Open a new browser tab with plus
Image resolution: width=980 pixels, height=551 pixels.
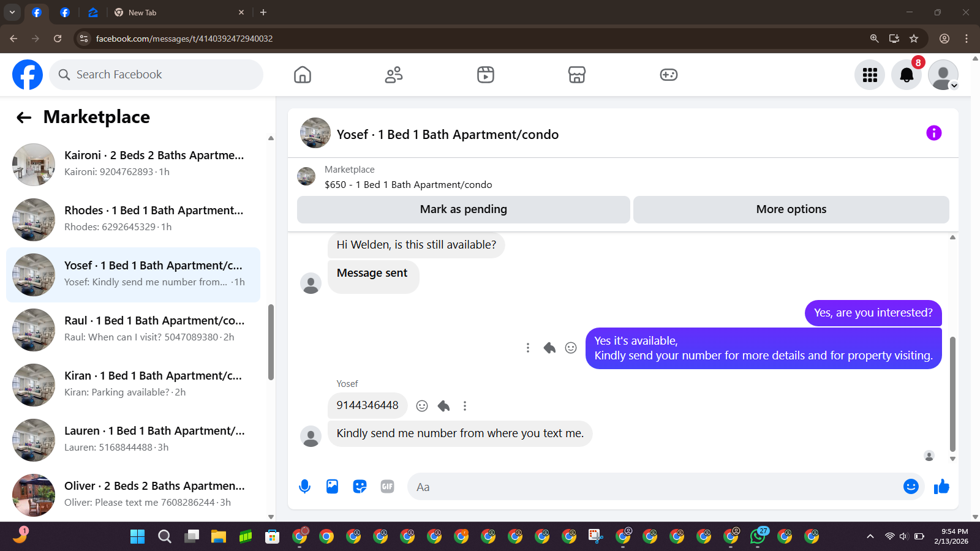(x=263, y=12)
